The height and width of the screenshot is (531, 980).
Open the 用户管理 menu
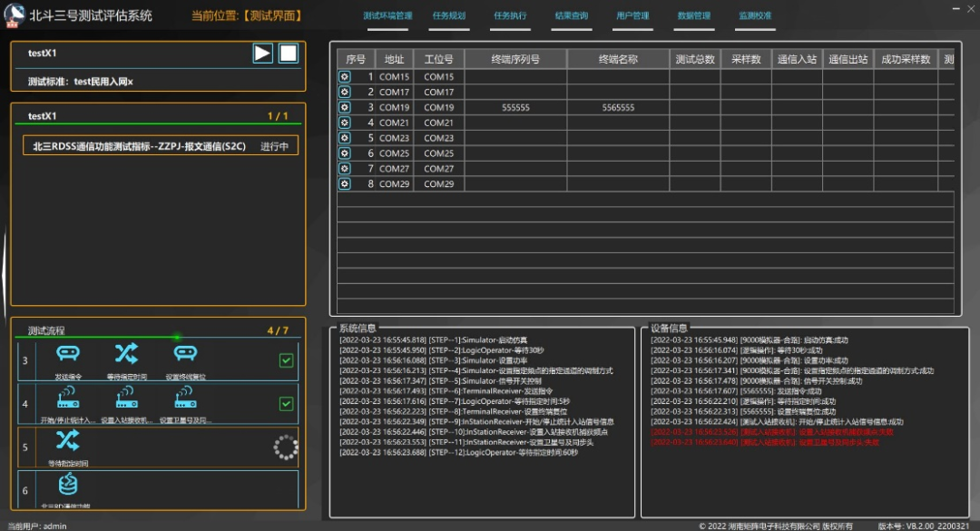point(632,15)
